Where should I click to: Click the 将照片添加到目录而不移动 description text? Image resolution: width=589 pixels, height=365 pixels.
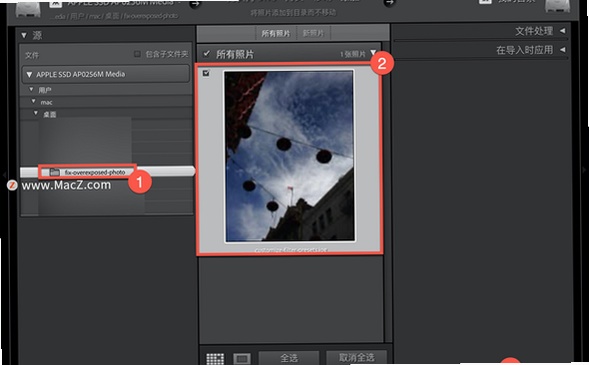coord(293,13)
